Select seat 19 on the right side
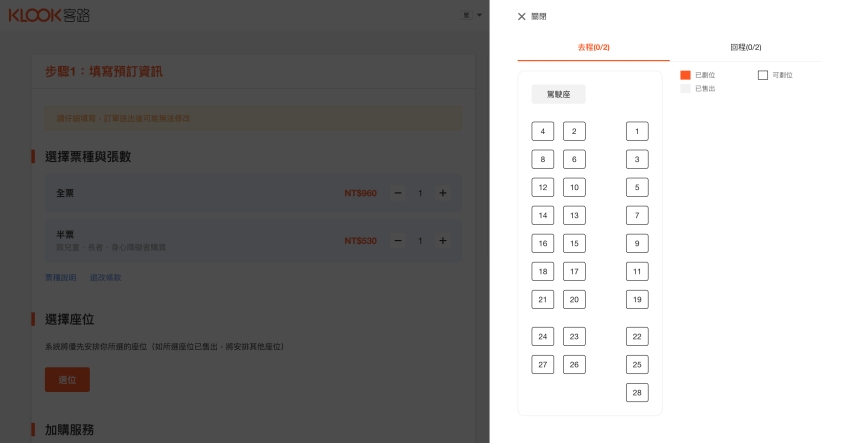 tap(637, 299)
